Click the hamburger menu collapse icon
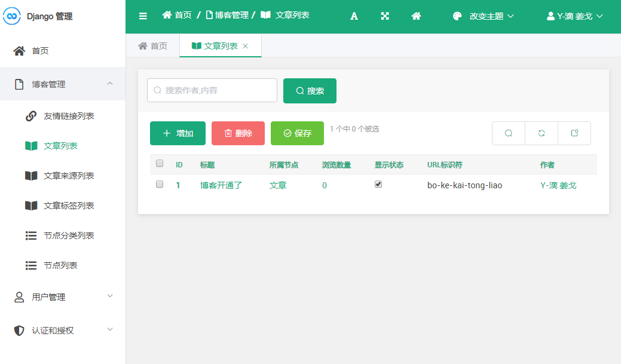Viewport: 621px width, 364px height. tap(143, 16)
